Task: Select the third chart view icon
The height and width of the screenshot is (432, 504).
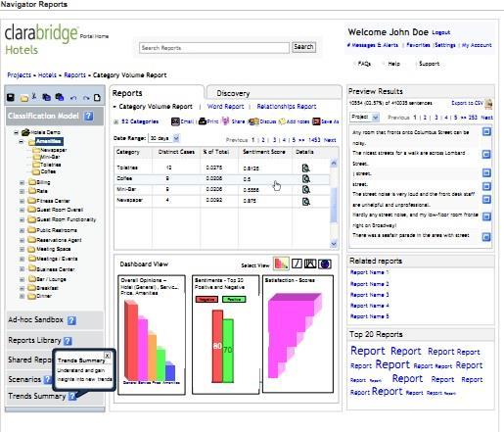Action: 310,264
